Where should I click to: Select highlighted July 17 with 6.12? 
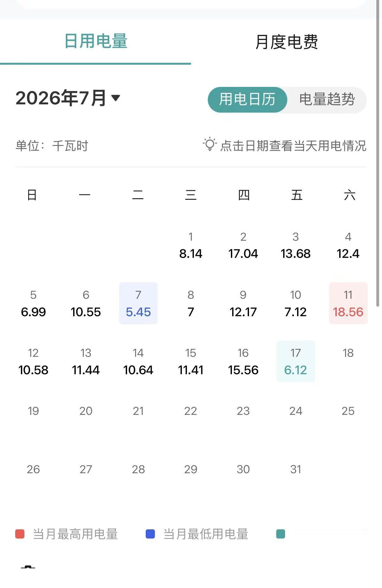pos(296,361)
